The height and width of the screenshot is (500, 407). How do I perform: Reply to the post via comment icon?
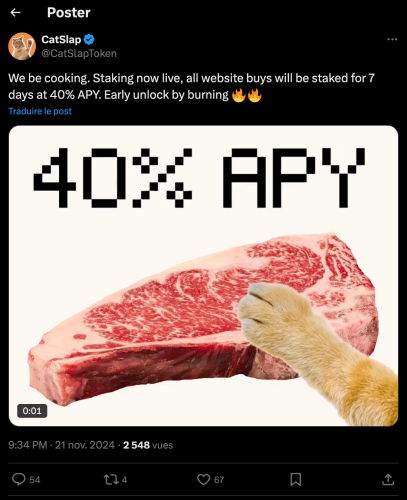[19, 479]
